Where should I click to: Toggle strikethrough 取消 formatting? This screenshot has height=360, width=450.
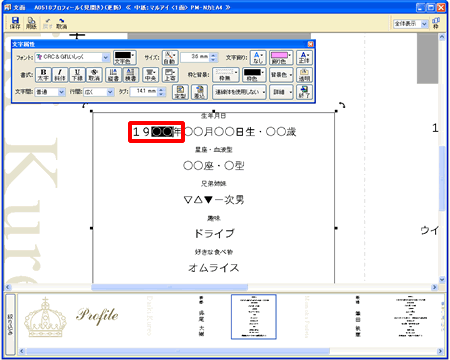click(x=94, y=75)
